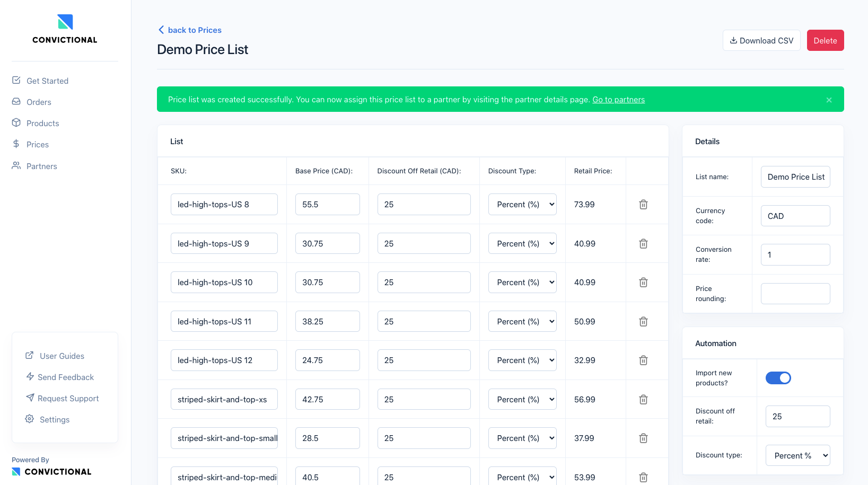Viewport: 868px width, 485px height.
Task: Click trash icon for led-high-tops-US 12
Action: click(643, 360)
